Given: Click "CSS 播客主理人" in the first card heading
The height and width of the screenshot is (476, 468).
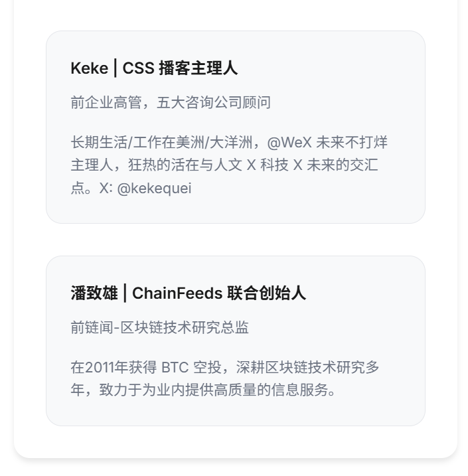Looking at the screenshot, I should coord(180,68).
